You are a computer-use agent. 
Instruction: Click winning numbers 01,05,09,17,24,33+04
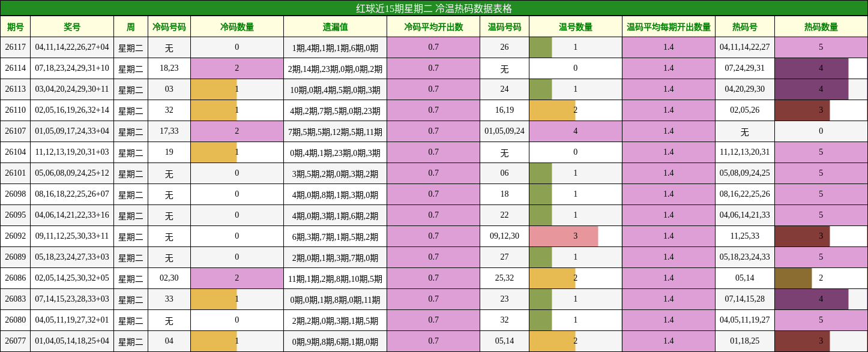72,131
